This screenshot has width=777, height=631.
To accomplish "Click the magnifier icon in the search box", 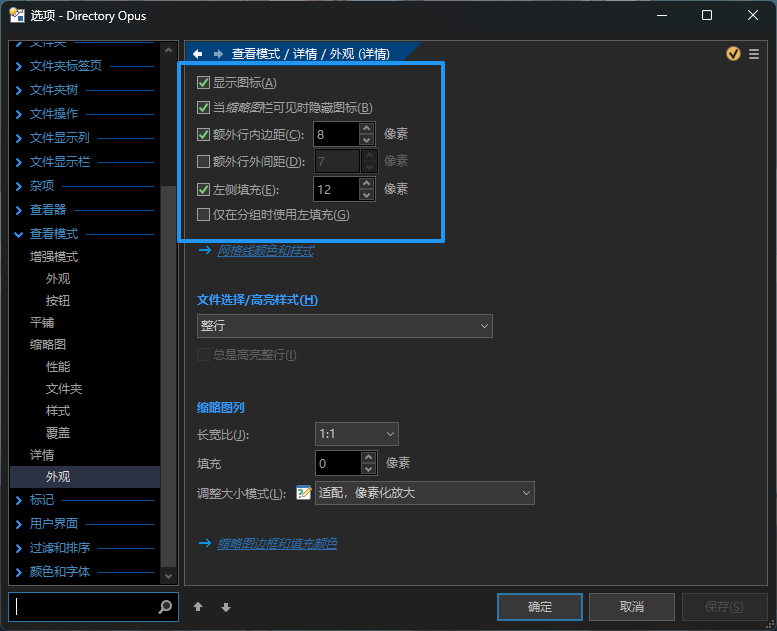I will click(165, 607).
